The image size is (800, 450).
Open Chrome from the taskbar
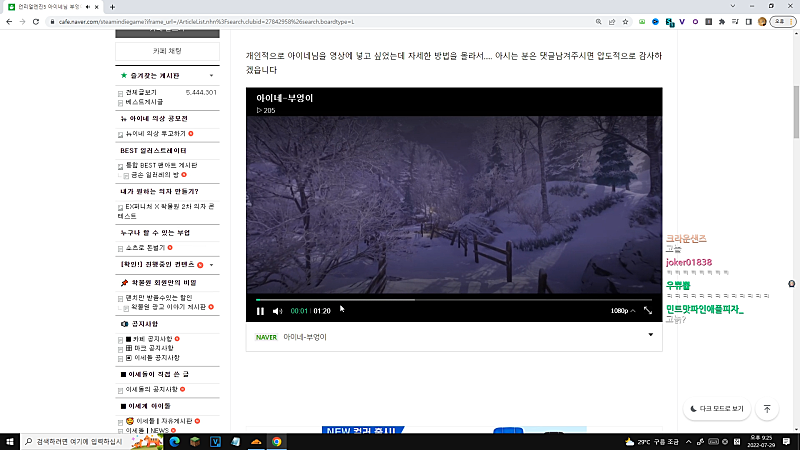(x=276, y=441)
